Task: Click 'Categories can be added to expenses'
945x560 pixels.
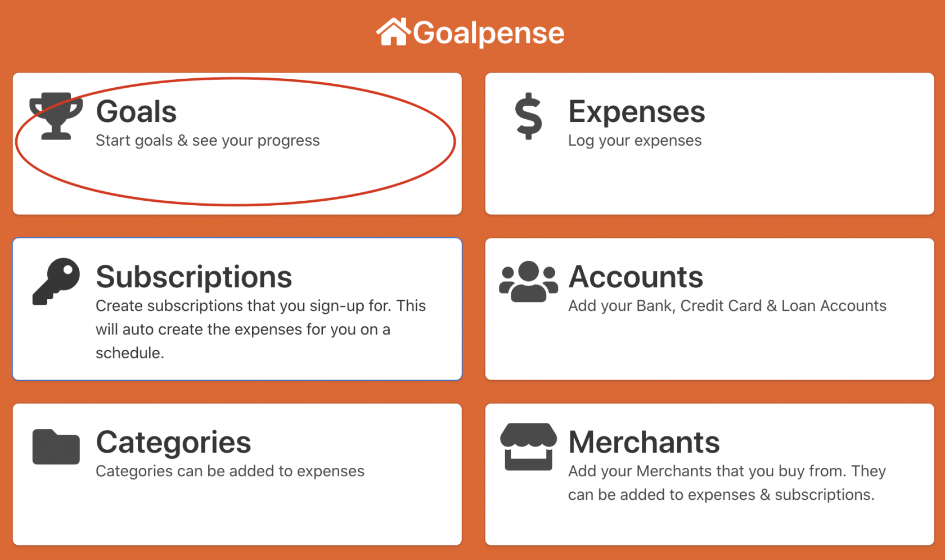Action: 229,471
